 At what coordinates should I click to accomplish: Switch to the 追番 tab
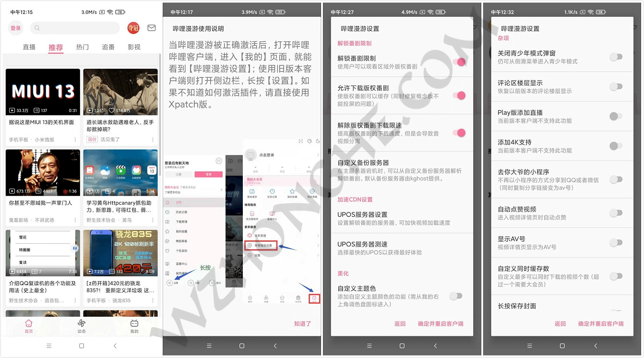(108, 47)
